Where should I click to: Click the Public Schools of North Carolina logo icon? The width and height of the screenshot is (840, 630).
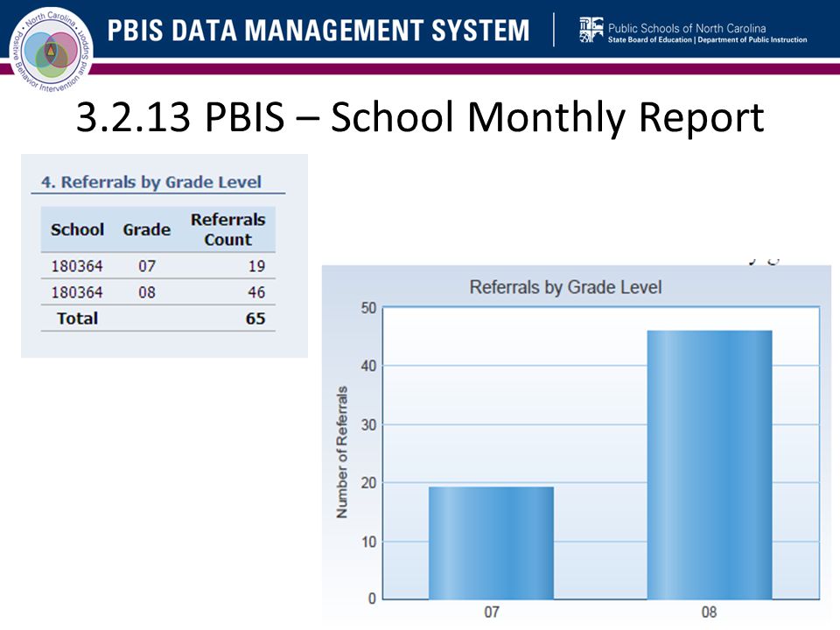(591, 30)
